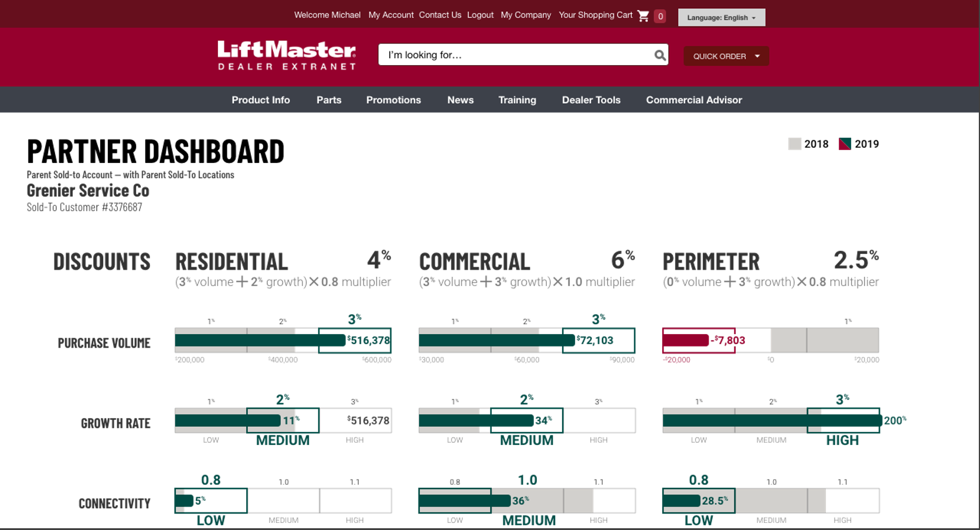This screenshot has width=980, height=530.
Task: Click the My Company link
Action: click(526, 15)
